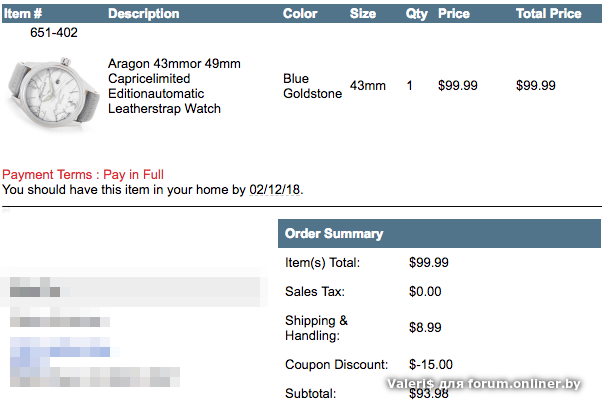
Task: Click the Description column header
Action: click(x=143, y=14)
